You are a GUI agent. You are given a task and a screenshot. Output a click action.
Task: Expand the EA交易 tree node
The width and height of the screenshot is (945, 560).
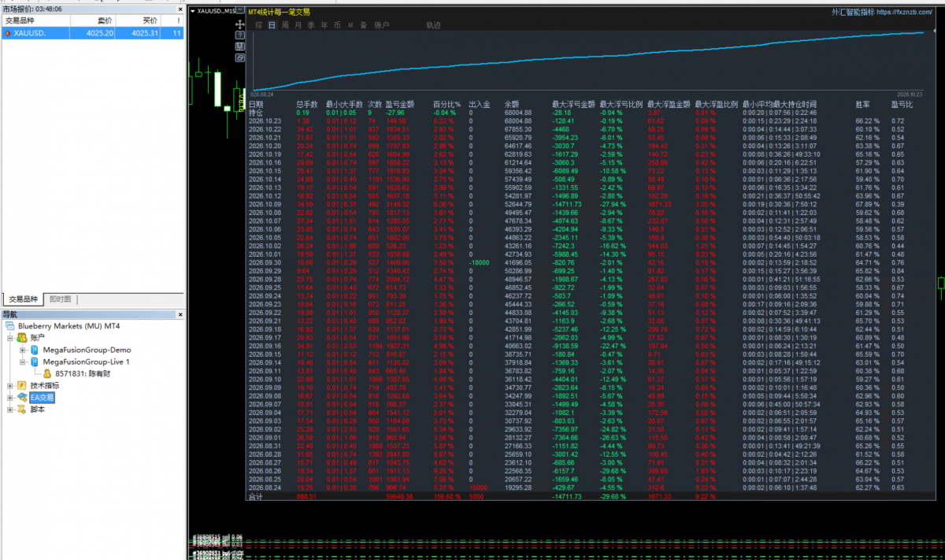[x=9, y=398]
